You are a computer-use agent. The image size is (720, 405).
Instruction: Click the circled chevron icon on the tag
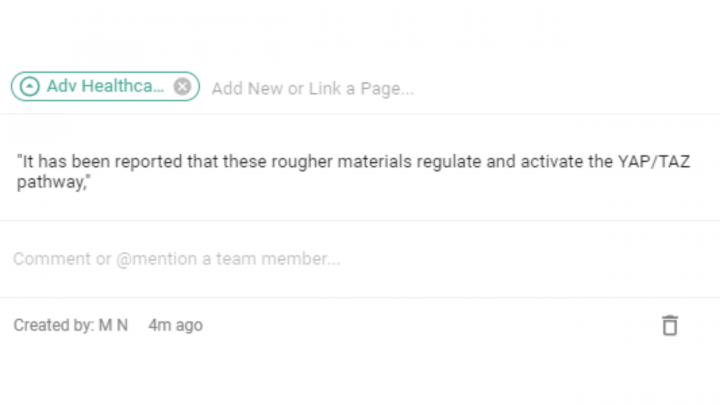[30, 87]
